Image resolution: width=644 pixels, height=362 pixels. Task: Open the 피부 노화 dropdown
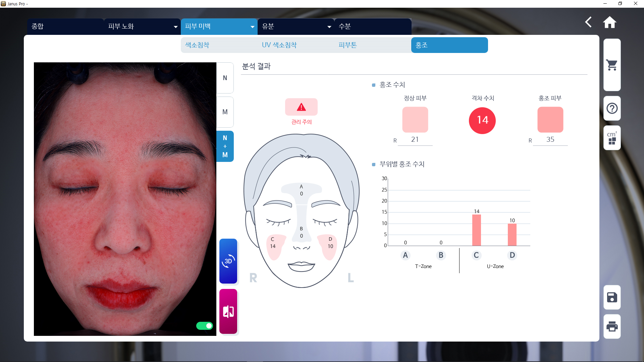[x=142, y=26]
